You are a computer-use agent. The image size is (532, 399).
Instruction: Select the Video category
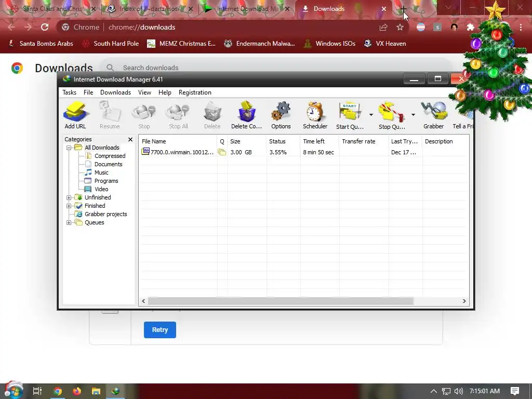pyautogui.click(x=101, y=189)
